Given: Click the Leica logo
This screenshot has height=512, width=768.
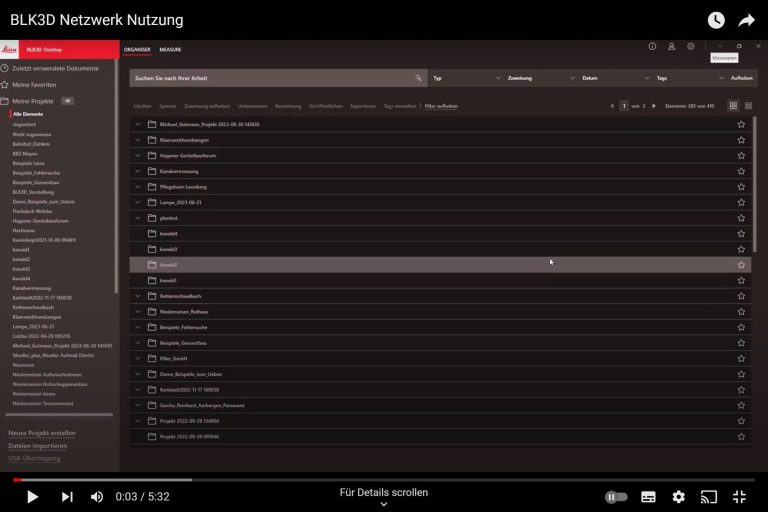Looking at the screenshot, I should pos(9,49).
